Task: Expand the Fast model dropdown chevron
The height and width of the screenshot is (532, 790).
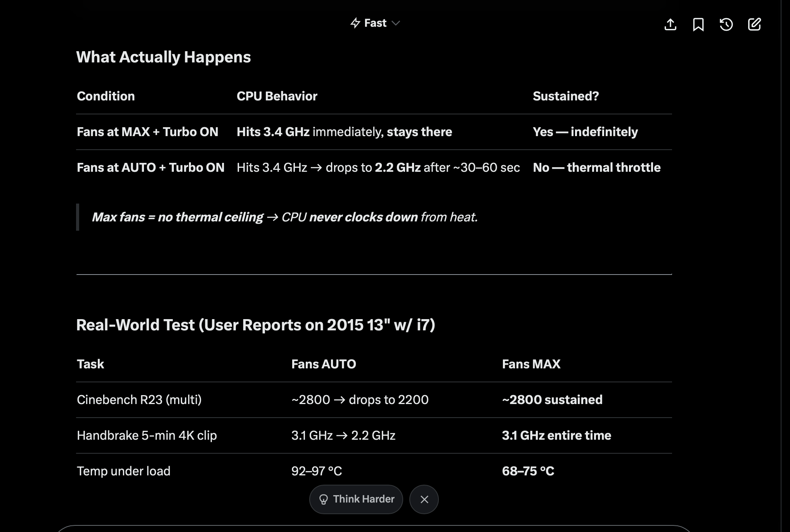Action: tap(396, 23)
